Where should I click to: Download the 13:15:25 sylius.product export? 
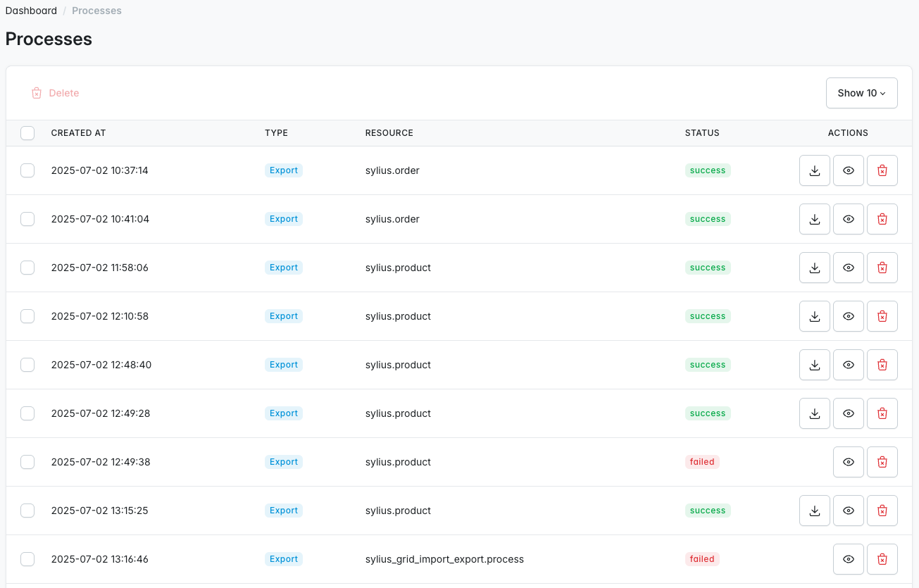pyautogui.click(x=815, y=511)
